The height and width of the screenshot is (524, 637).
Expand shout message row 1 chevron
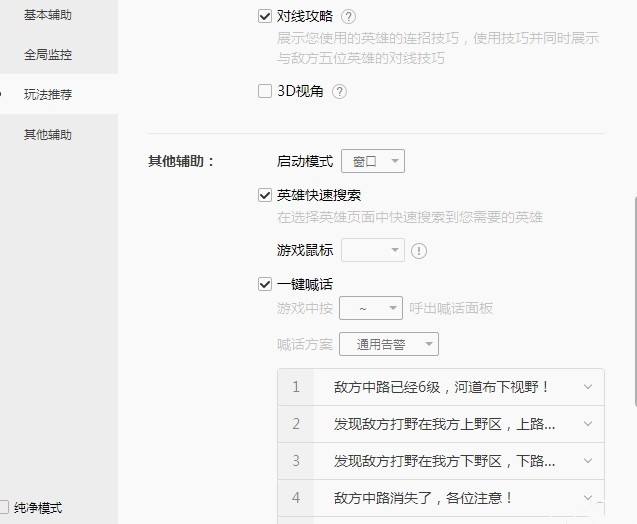[587, 387]
